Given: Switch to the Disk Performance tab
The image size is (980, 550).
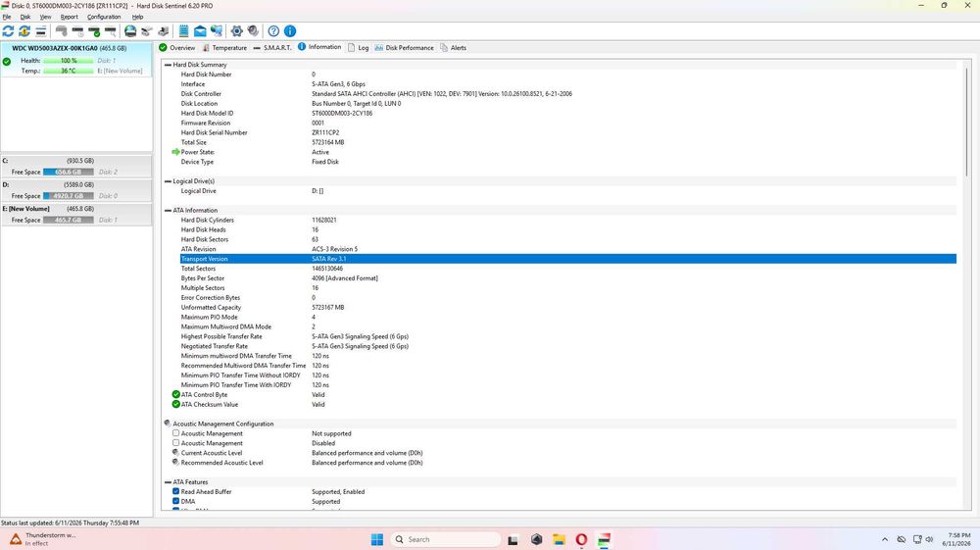Looking at the screenshot, I should click(404, 47).
